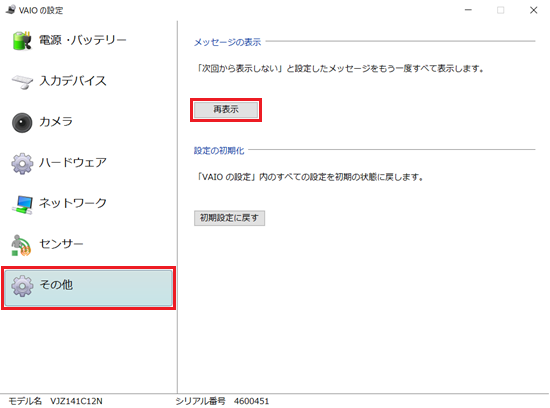Click the VAIO title bar app icon
The height and width of the screenshot is (408, 550).
point(11,9)
